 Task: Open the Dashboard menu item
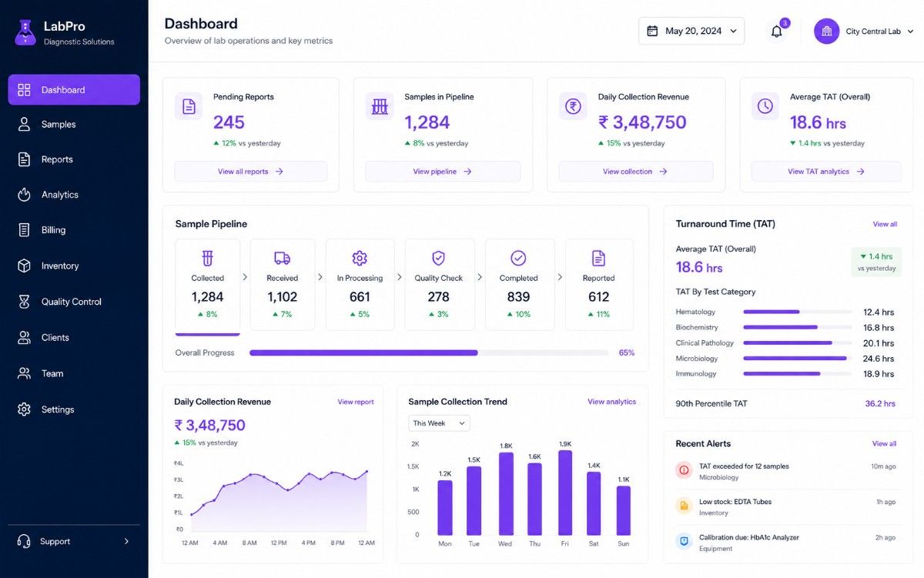tap(74, 89)
